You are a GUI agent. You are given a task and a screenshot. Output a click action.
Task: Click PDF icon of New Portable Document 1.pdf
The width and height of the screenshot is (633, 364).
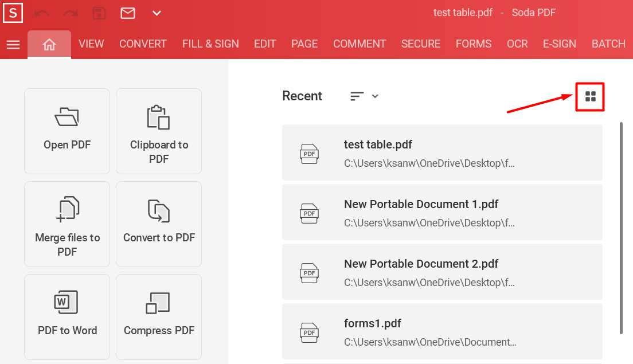309,213
